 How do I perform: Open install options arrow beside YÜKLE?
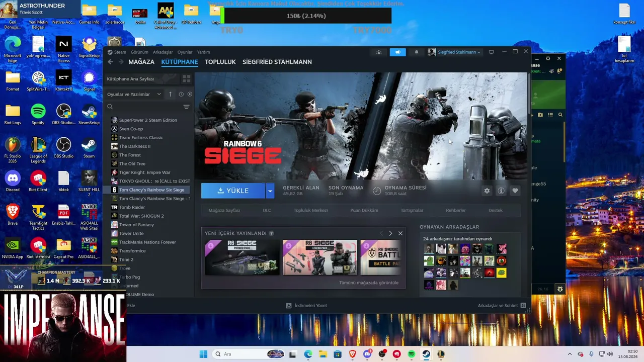[270, 191]
